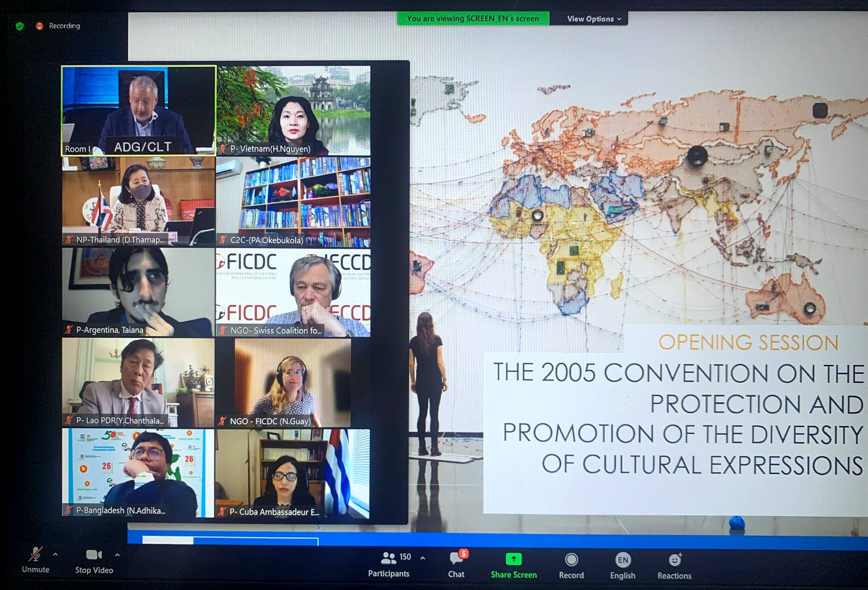Toggle the Record meeting button
This screenshot has height=590, width=868.
(x=571, y=560)
